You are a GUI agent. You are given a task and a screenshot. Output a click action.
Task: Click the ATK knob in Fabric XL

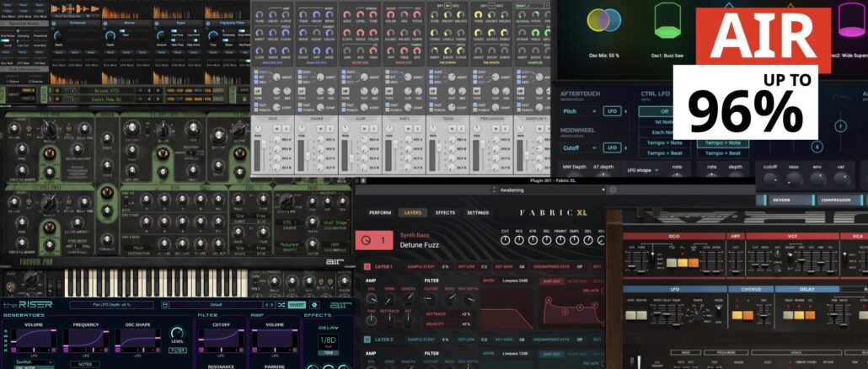tap(533, 241)
